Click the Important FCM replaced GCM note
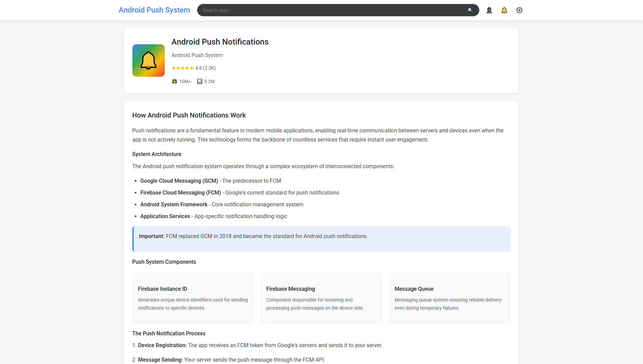Image resolution: width=643 pixels, height=364 pixels. (x=321, y=239)
